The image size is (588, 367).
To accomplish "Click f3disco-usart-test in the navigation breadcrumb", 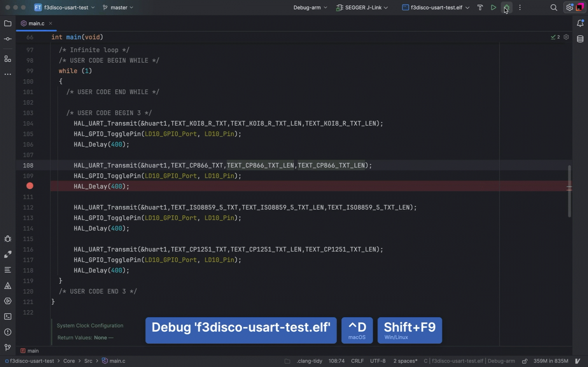I will coord(29,361).
